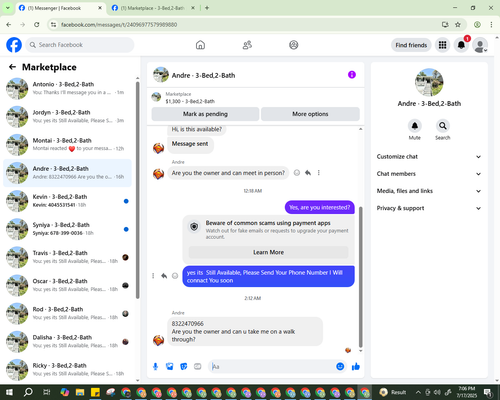This screenshot has width=500, height=400.
Task: Focus the message text box
Action: click(x=273, y=367)
